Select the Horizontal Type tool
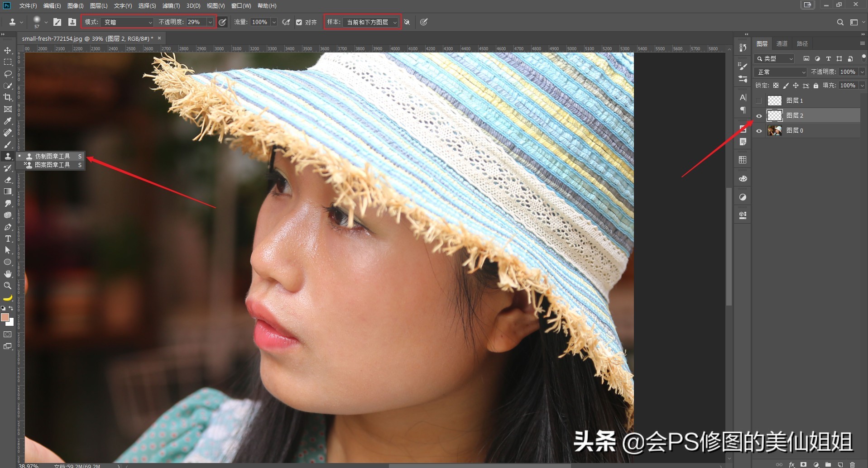The height and width of the screenshot is (468, 868). (8, 239)
